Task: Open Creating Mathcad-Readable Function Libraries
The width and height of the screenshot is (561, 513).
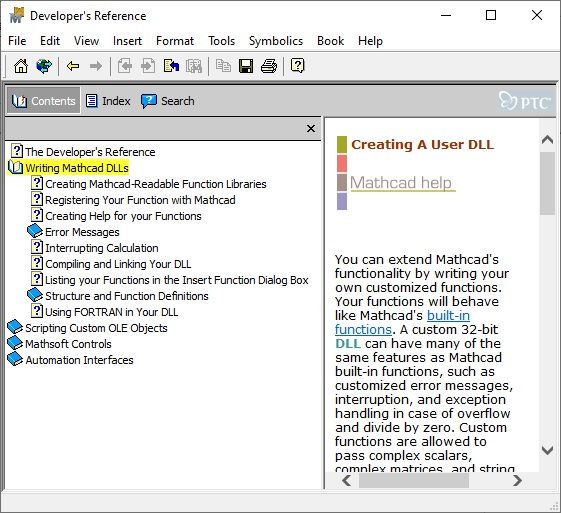Action: point(156,184)
